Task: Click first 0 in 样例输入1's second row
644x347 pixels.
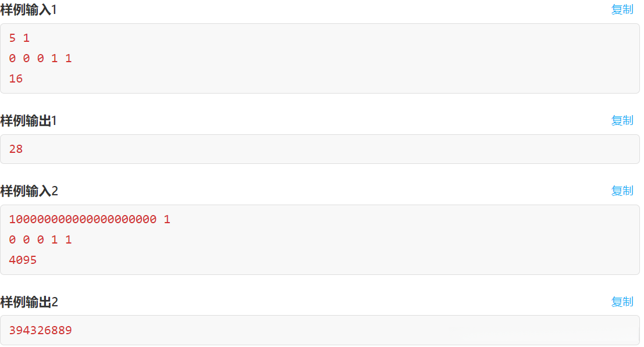Action: point(12,58)
